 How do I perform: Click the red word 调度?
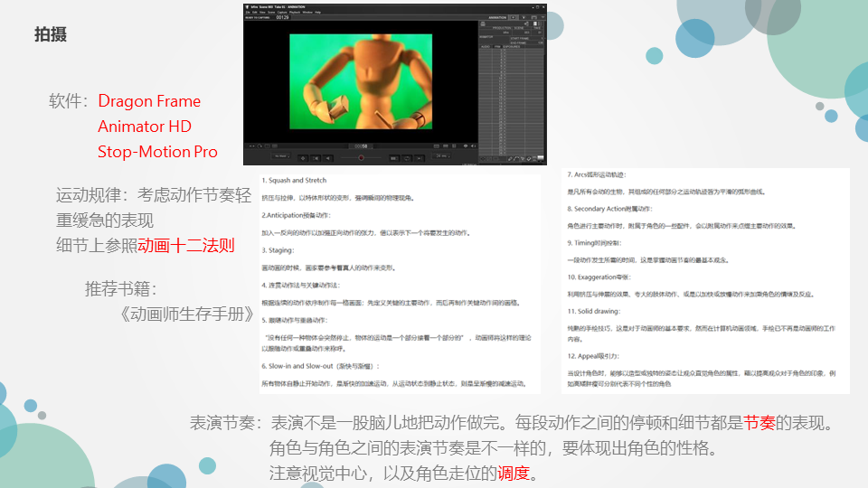pyautogui.click(x=514, y=473)
